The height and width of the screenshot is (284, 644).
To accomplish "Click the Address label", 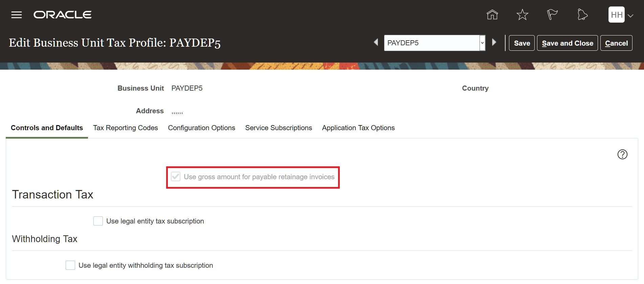I will 150,111.
